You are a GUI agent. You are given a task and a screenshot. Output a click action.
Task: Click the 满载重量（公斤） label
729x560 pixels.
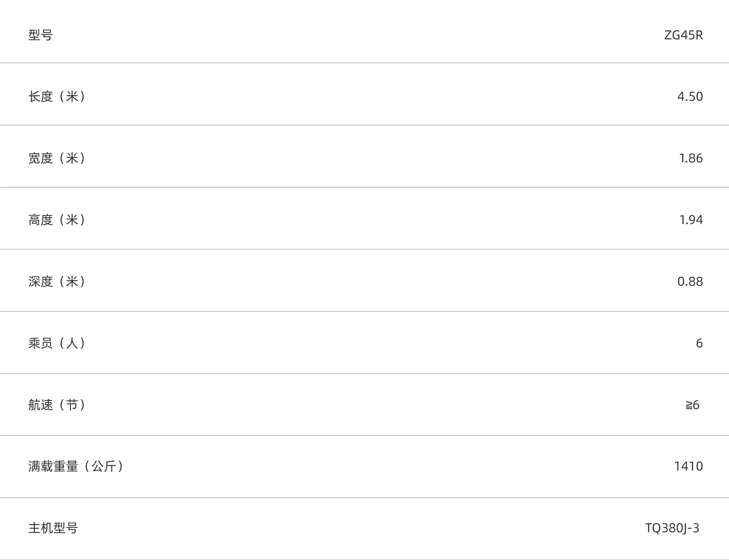click(x=76, y=466)
